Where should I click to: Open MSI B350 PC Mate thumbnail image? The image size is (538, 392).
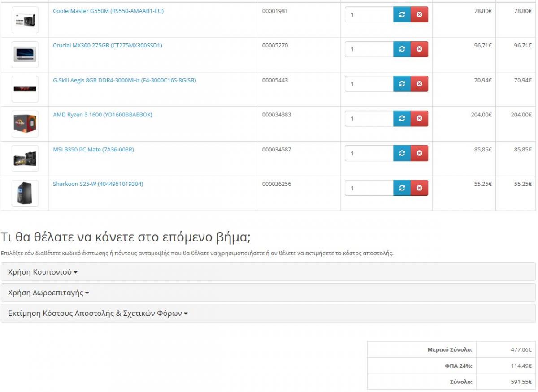[25, 159]
